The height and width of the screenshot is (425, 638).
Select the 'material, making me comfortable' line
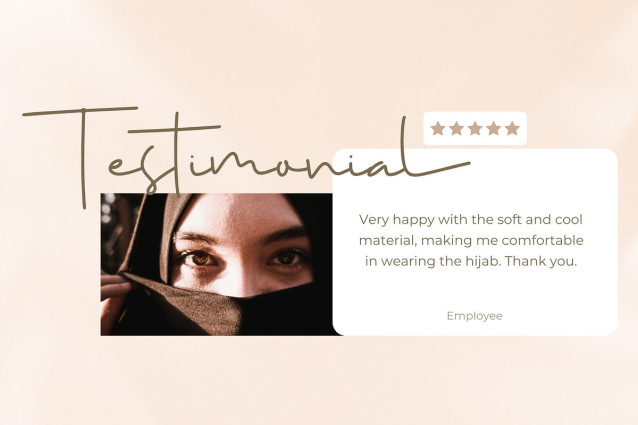(471, 240)
